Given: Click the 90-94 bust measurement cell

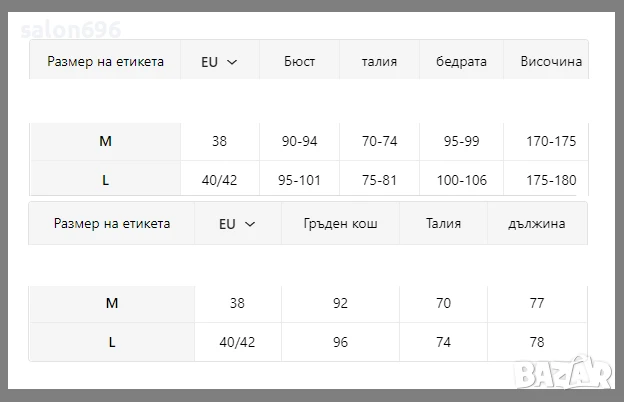Looking at the screenshot, I should [x=299, y=141].
